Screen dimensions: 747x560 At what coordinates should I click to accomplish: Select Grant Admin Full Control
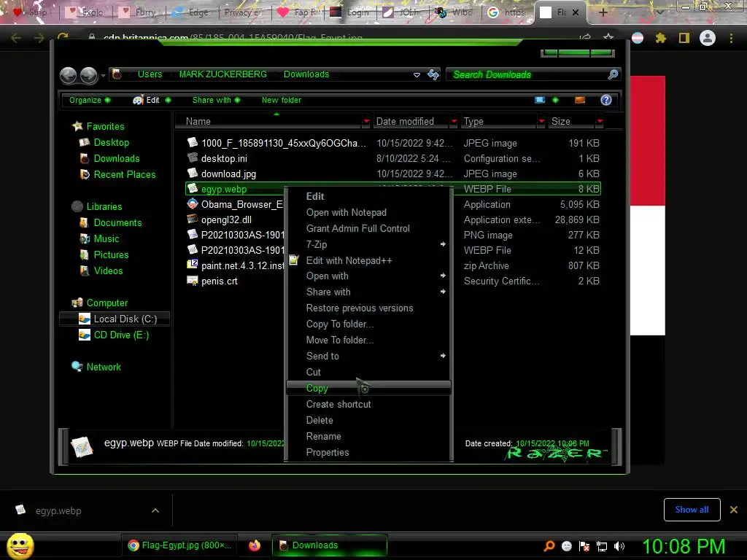coord(368,228)
